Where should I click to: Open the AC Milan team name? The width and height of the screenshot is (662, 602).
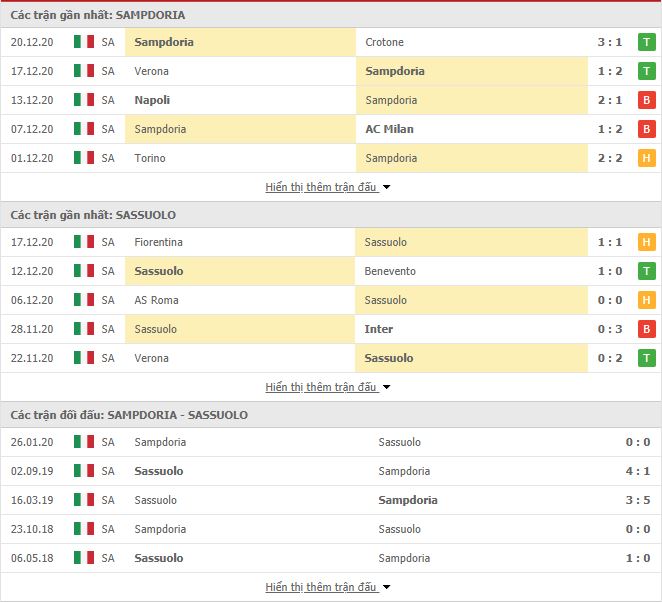pos(389,129)
